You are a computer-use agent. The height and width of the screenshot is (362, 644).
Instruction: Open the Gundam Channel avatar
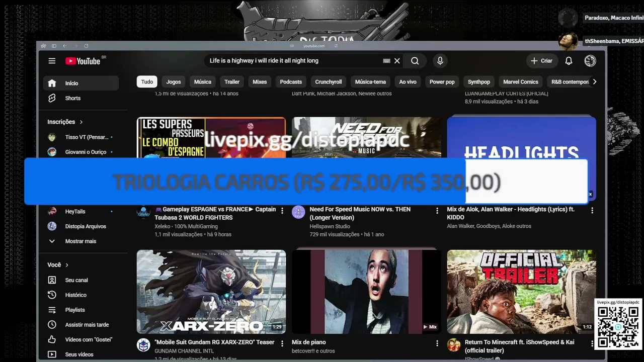pyautogui.click(x=143, y=345)
